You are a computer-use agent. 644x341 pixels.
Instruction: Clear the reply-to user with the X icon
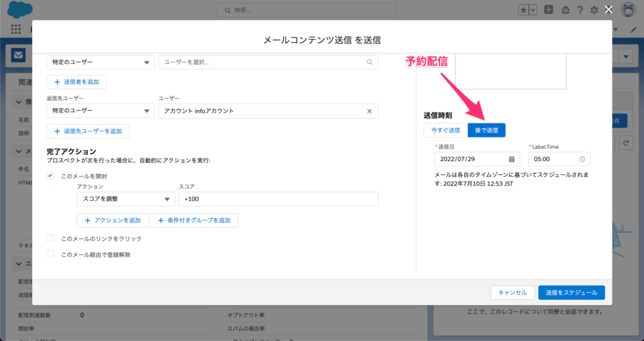(x=370, y=111)
